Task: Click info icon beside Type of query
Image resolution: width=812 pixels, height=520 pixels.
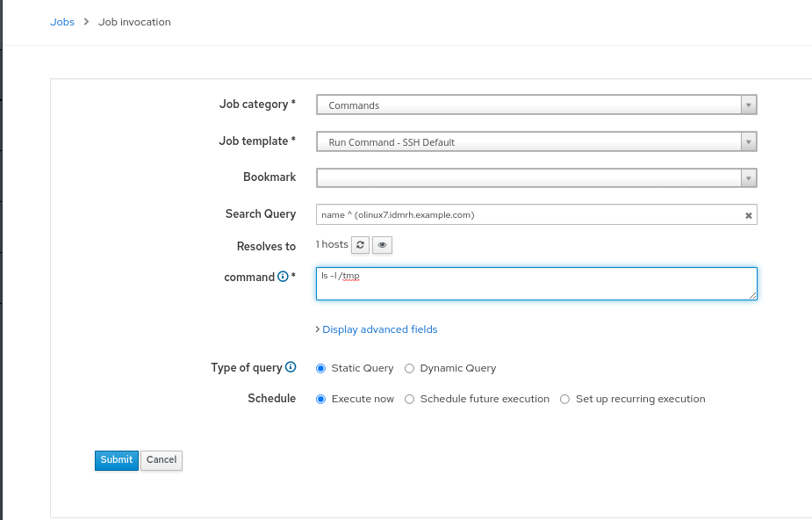Action: (291, 367)
